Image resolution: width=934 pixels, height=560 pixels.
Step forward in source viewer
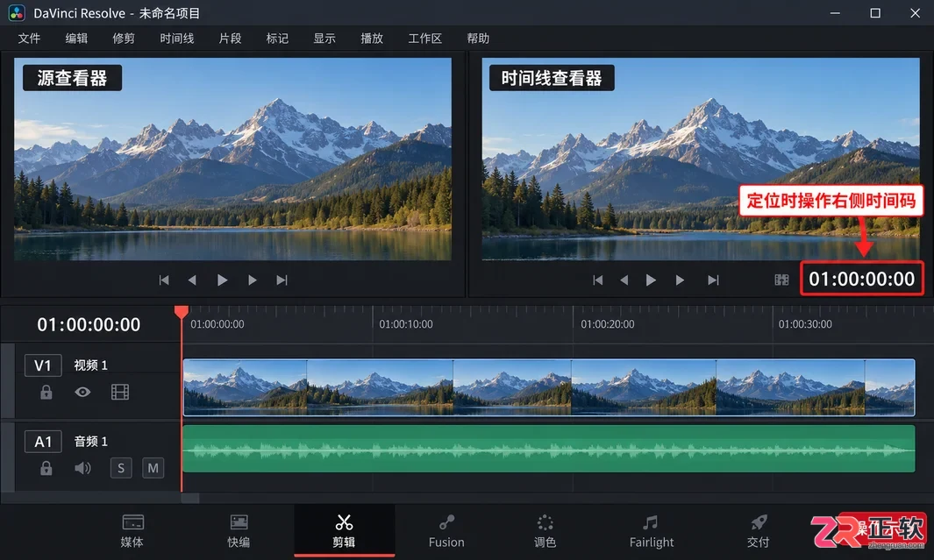(x=252, y=280)
